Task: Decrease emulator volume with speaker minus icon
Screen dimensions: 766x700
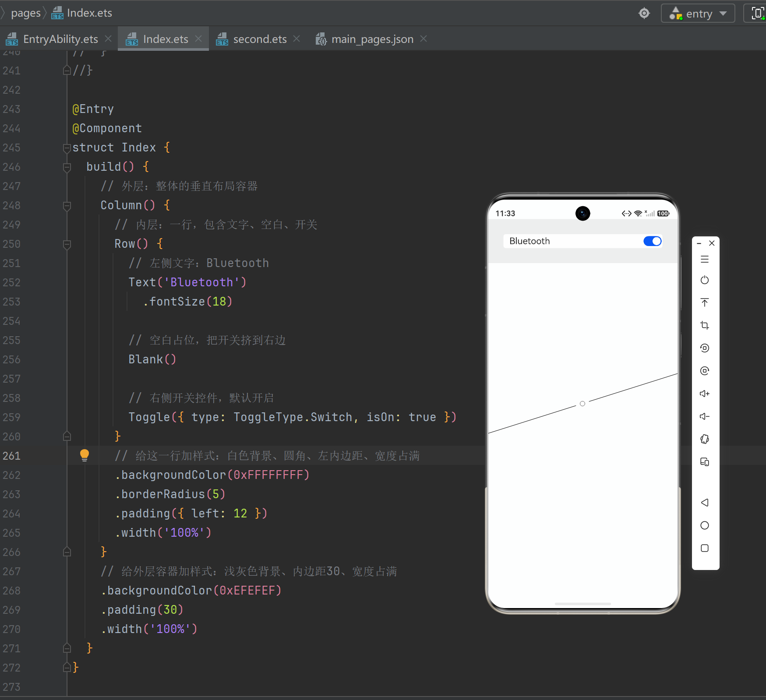Action: pyautogui.click(x=704, y=416)
